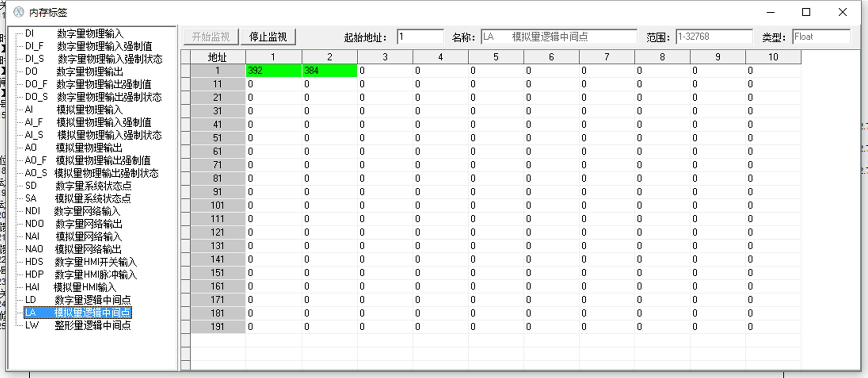Select LD 数字量逻辑中间点 in the tree
This screenshot has width=868, height=378.
click(78, 300)
